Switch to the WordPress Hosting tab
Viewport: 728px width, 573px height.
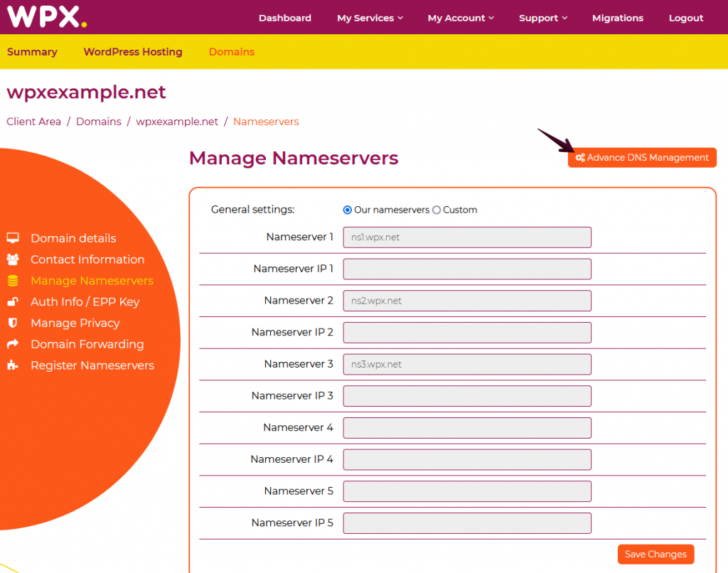tap(133, 52)
